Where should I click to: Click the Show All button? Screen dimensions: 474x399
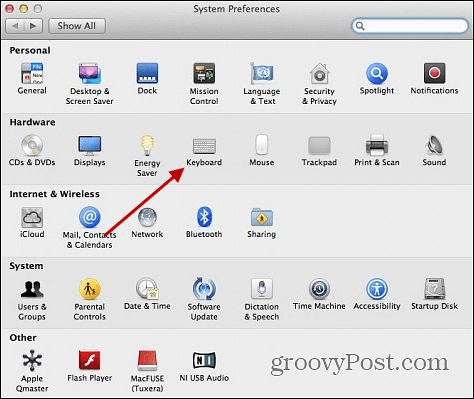click(77, 26)
